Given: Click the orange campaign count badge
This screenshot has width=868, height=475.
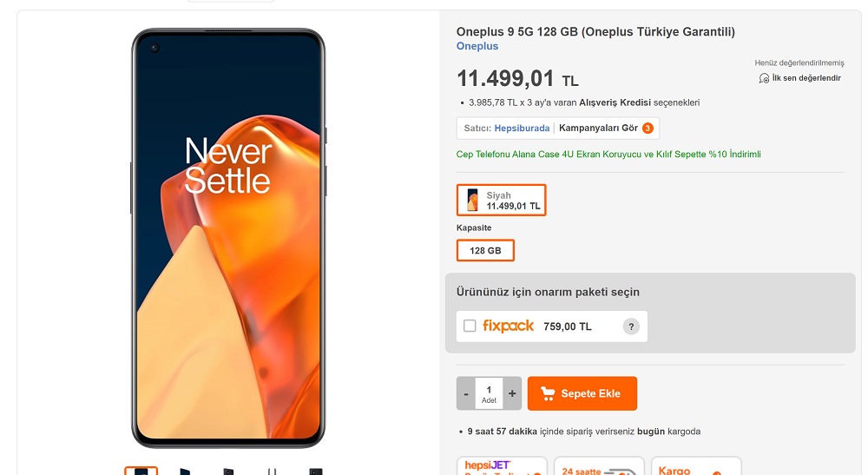Looking at the screenshot, I should pos(648,129).
